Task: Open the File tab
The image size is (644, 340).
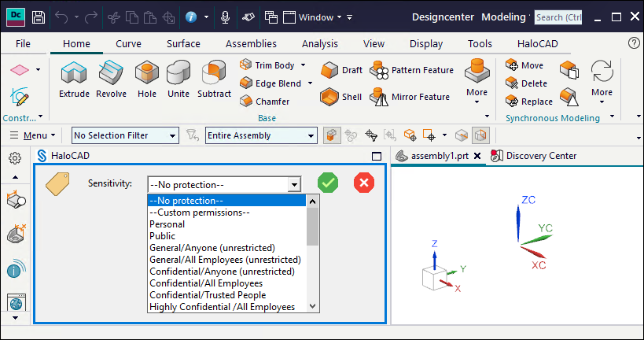Action: click(23, 43)
